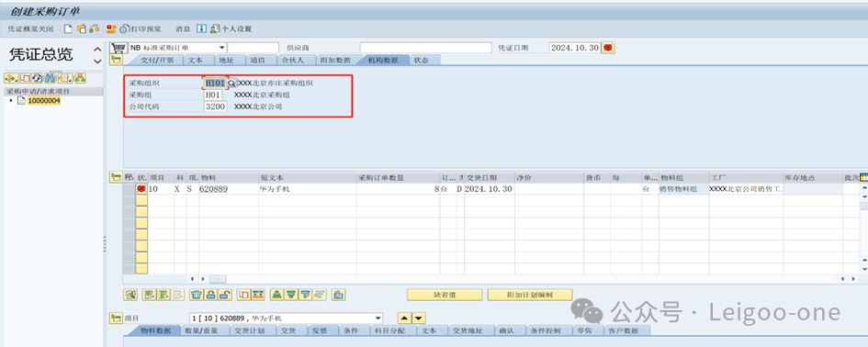Image resolution: width=868 pixels, height=347 pixels.
Task: Click the shopping cart order type icon
Action: point(118,48)
